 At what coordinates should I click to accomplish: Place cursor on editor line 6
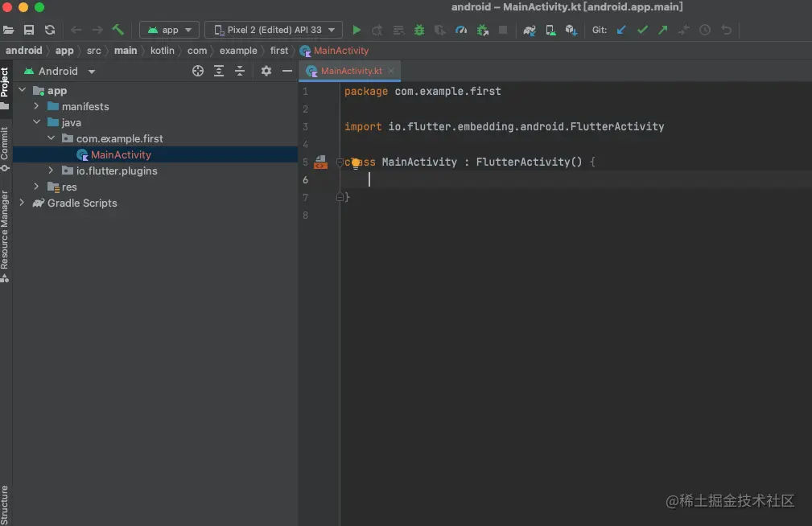pos(575,179)
